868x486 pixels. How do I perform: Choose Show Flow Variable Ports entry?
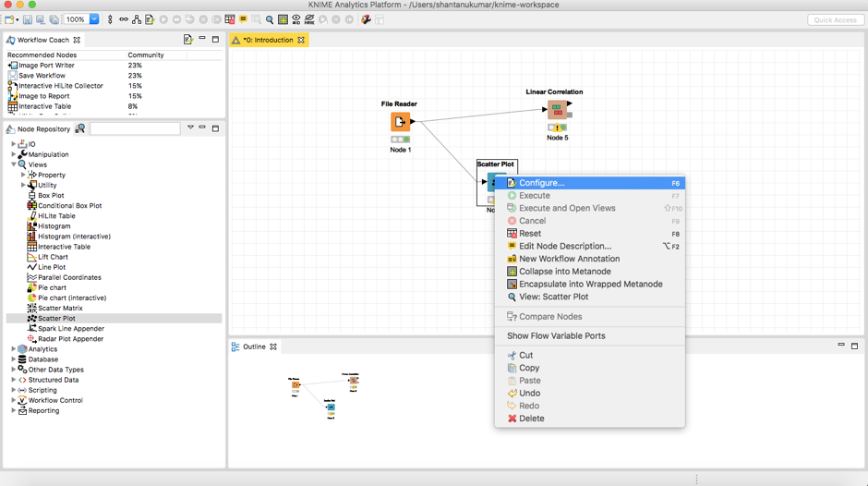(x=589, y=335)
